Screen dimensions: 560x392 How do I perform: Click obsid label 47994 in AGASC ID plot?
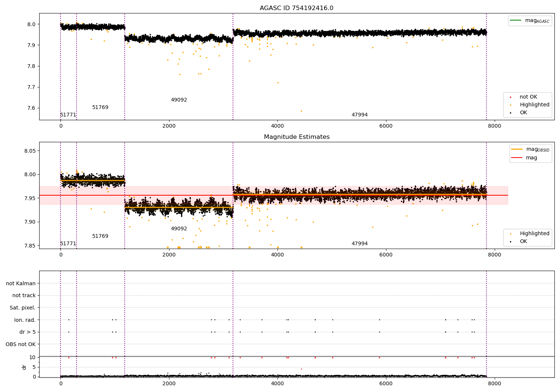[x=360, y=115]
